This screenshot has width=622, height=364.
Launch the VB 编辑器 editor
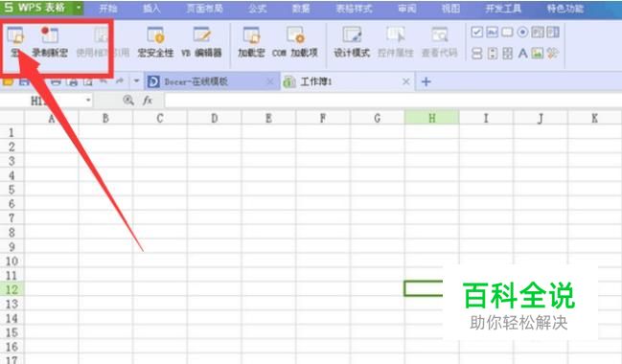pyautogui.click(x=201, y=42)
